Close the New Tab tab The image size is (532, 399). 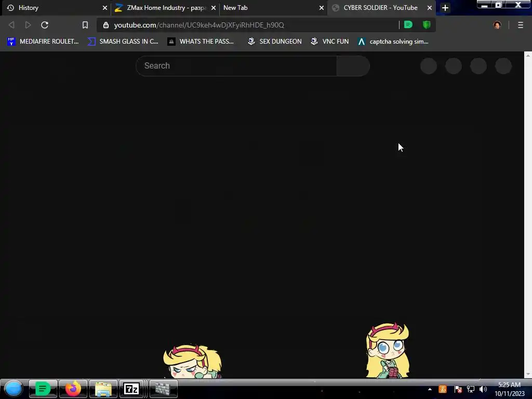click(321, 8)
